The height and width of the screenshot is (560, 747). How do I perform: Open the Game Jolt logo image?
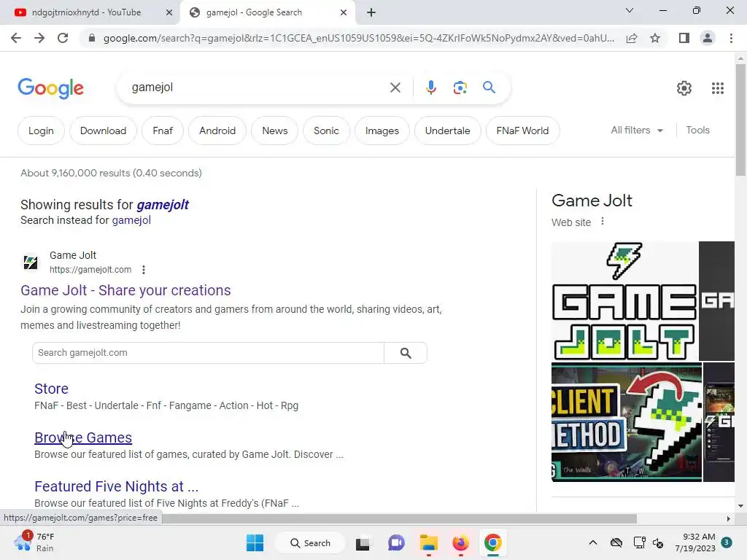click(624, 301)
